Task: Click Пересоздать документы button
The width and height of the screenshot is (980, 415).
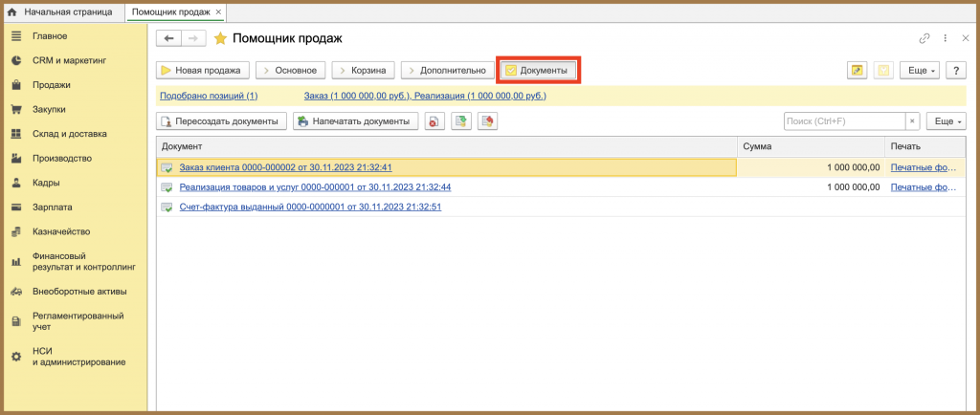Action: [221, 121]
